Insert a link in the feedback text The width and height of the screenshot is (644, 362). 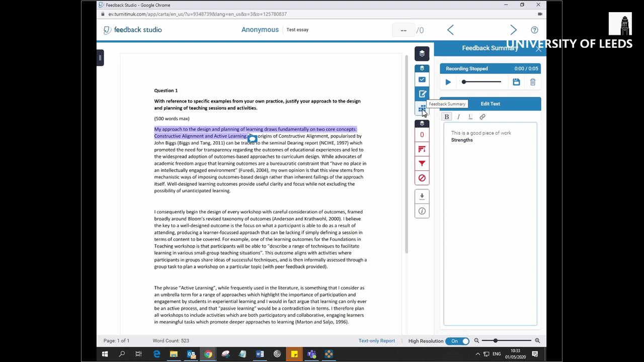pyautogui.click(x=482, y=116)
